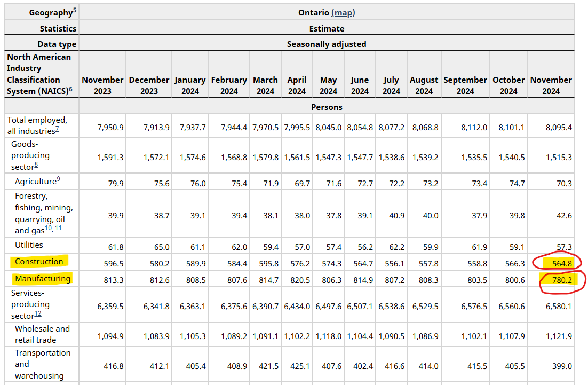Click the December 2023 column header

(x=149, y=85)
